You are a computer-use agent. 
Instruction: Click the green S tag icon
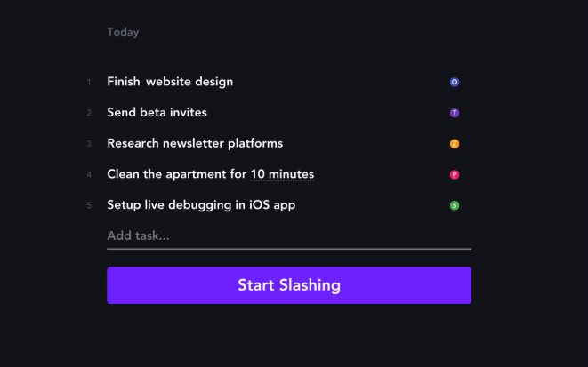pyautogui.click(x=455, y=205)
